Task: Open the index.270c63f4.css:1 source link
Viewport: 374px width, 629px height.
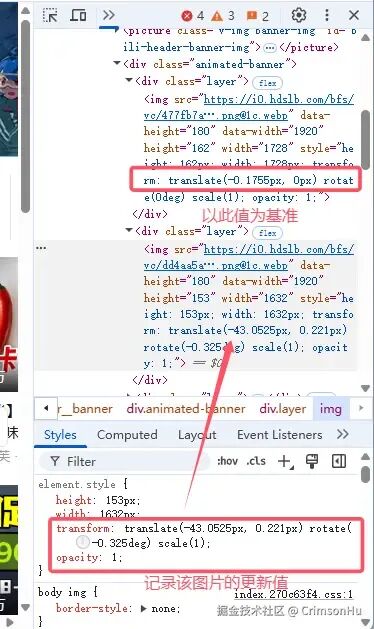Action: pyautogui.click(x=293, y=594)
